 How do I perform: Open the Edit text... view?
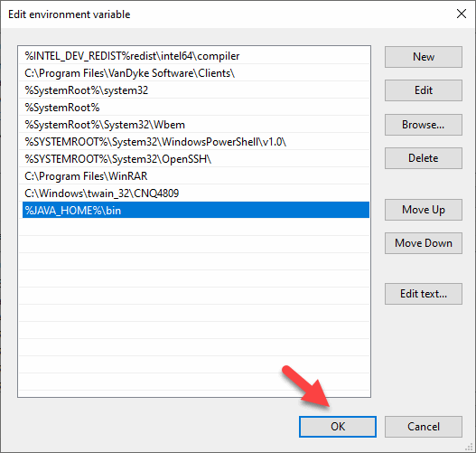coord(424,294)
